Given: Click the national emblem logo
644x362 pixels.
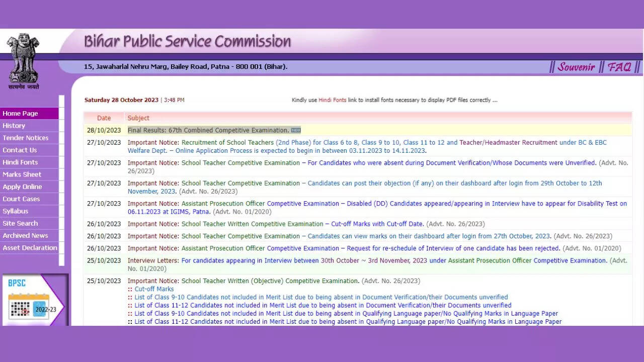Looking at the screenshot, I should point(23,60).
